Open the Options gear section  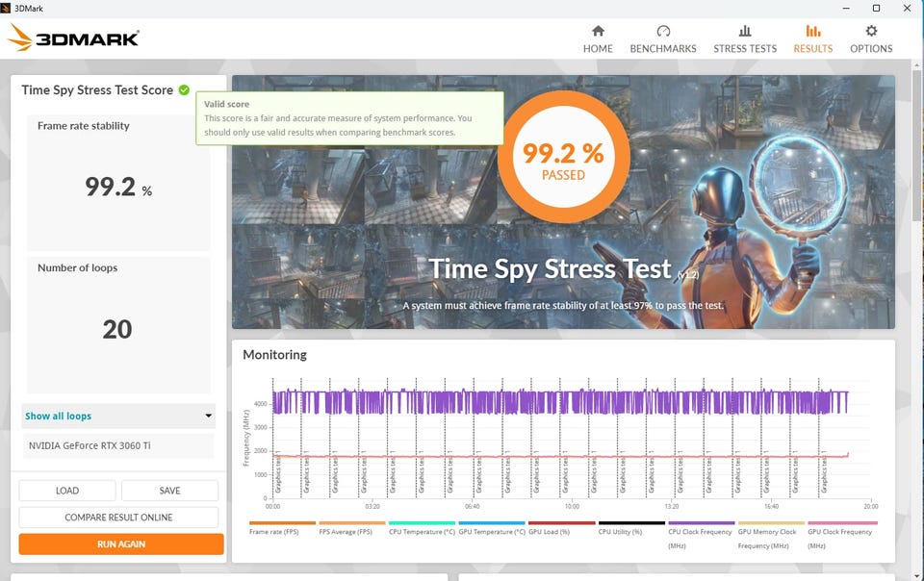click(871, 38)
